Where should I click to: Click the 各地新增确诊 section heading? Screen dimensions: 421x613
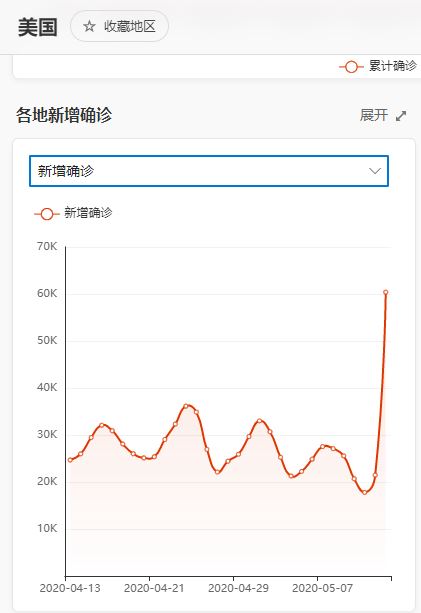(x=64, y=115)
